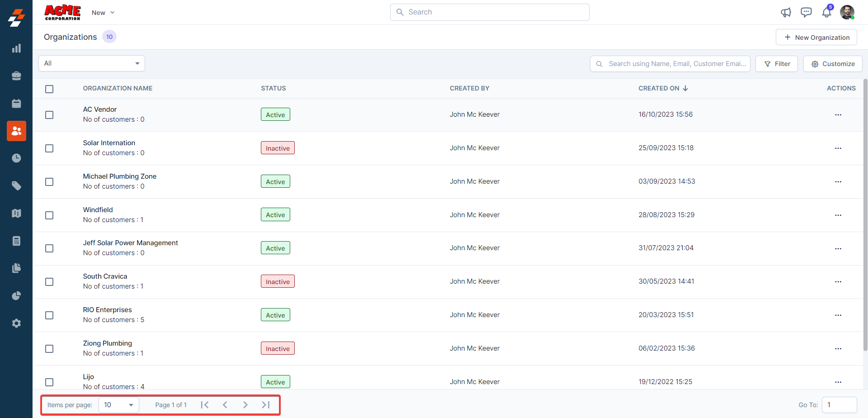Toggle the select-all header checkbox
The width and height of the screenshot is (868, 418).
(49, 89)
